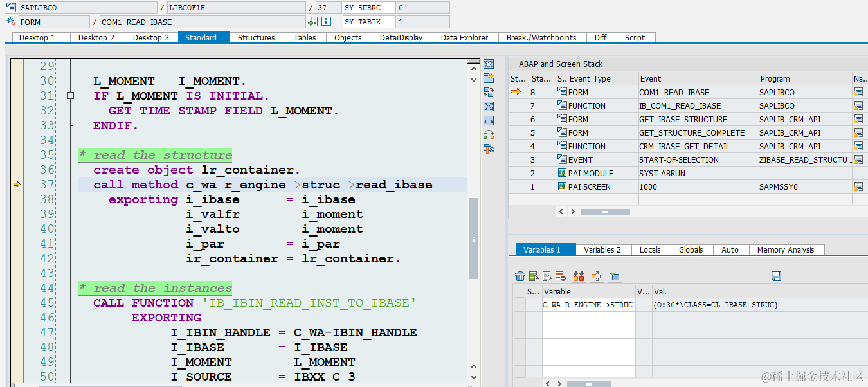Viewport: 868px width, 387px height.
Task: Click the gray list icon in Variables toolbar
Action: pyautogui.click(x=547, y=276)
